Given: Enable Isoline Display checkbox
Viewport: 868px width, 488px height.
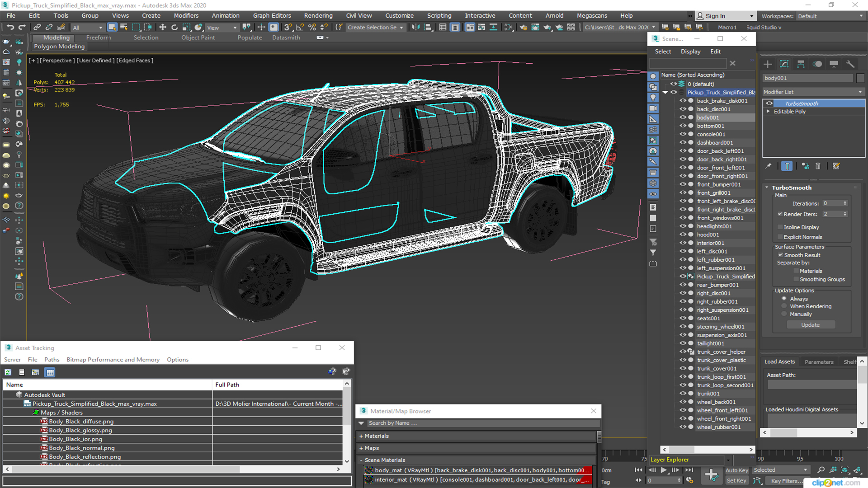Looking at the screenshot, I should 780,227.
